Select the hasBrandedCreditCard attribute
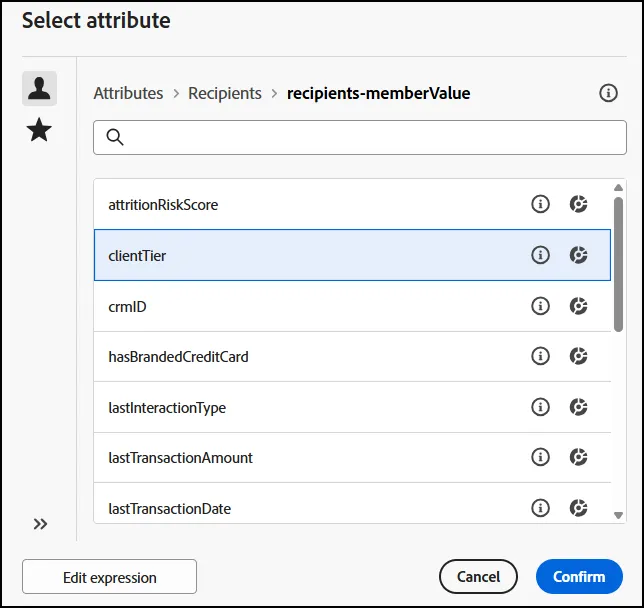This screenshot has width=644, height=608. point(352,357)
